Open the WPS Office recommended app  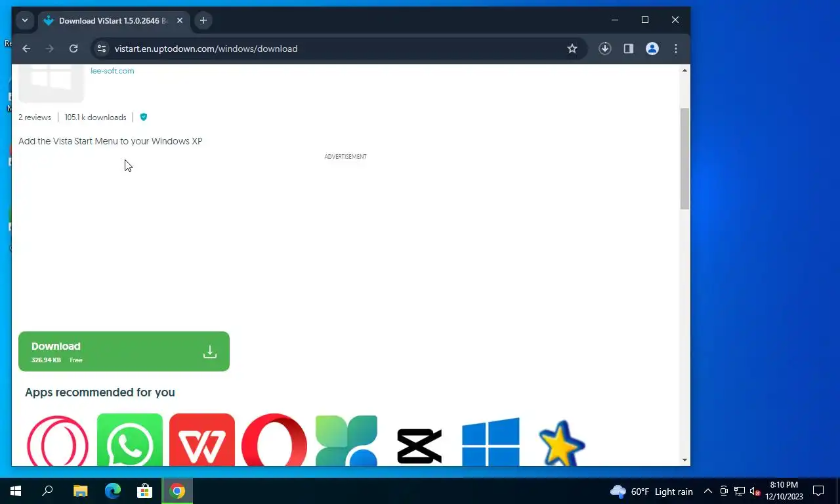202,440
